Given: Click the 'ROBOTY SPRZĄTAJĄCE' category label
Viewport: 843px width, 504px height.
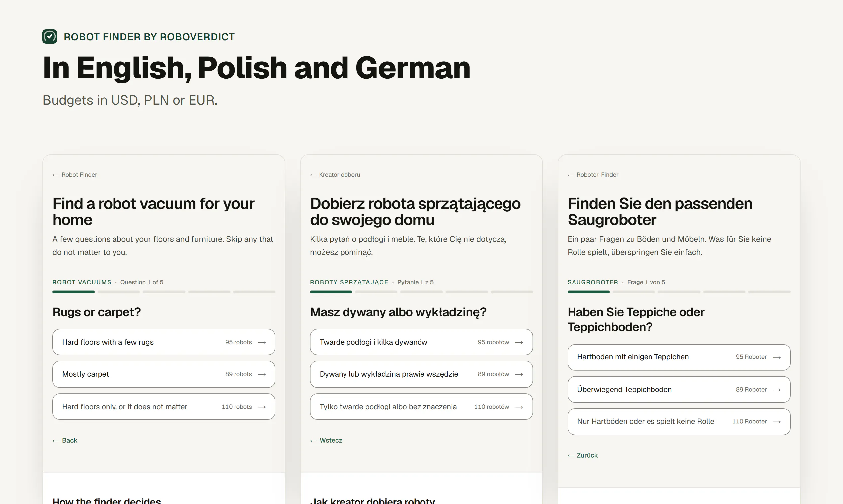Looking at the screenshot, I should pos(349,282).
